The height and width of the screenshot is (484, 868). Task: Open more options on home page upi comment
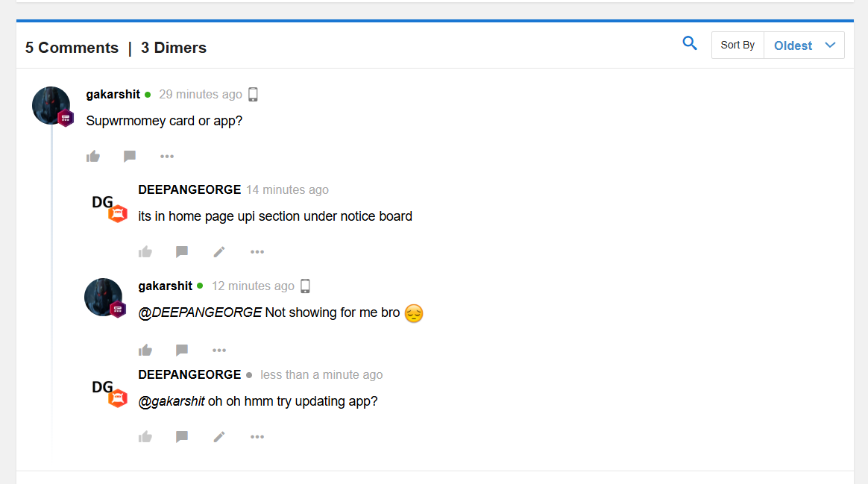click(257, 252)
